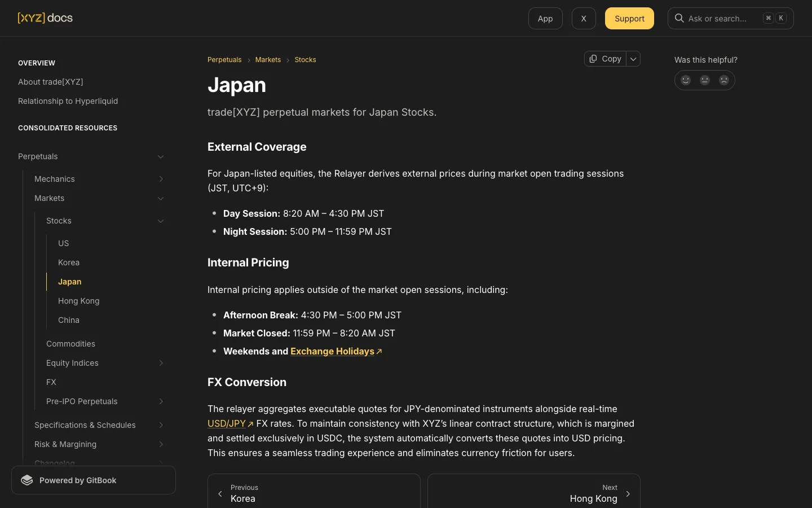Go to About trade[XYZ]
This screenshot has width=812, height=508.
click(50, 82)
